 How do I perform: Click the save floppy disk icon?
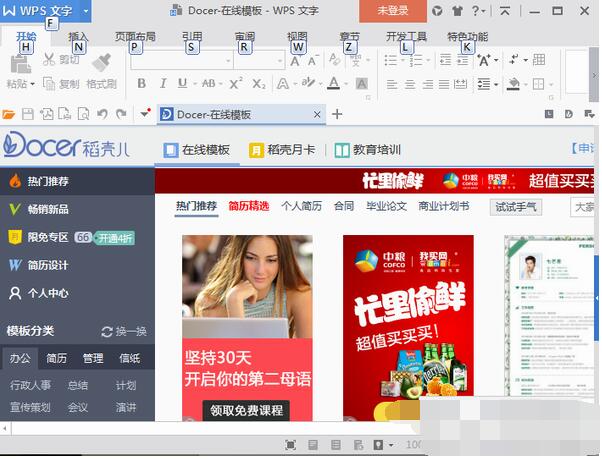click(x=28, y=114)
